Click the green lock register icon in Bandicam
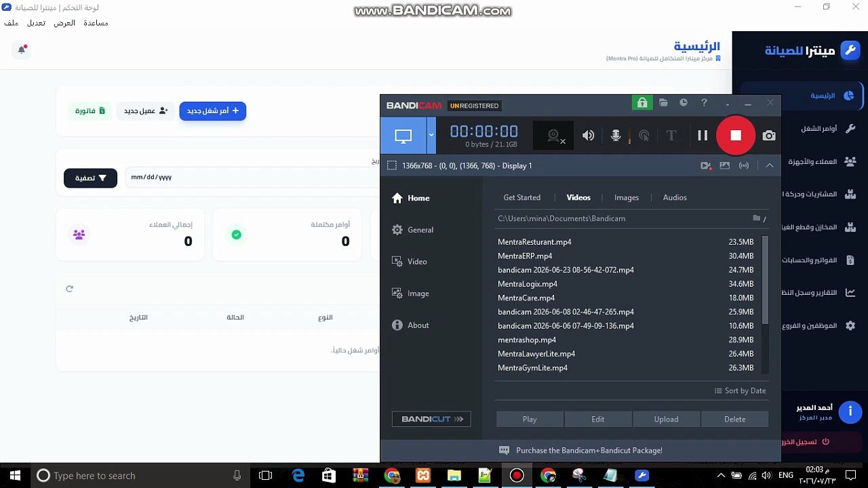 point(642,103)
